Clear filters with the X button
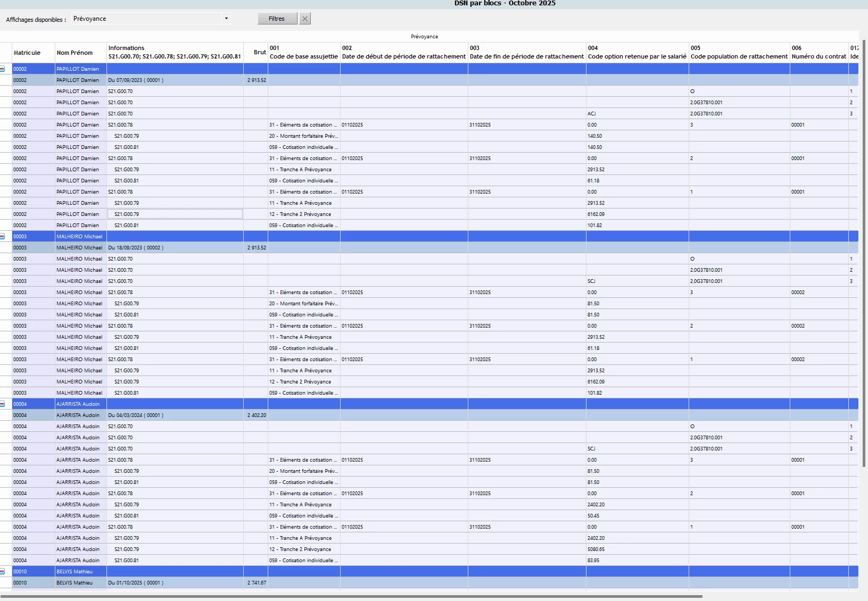This screenshot has width=868, height=601. point(305,19)
